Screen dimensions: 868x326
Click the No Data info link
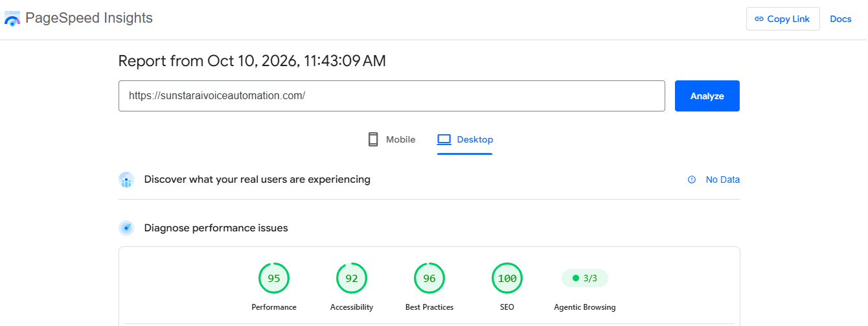[x=714, y=180]
